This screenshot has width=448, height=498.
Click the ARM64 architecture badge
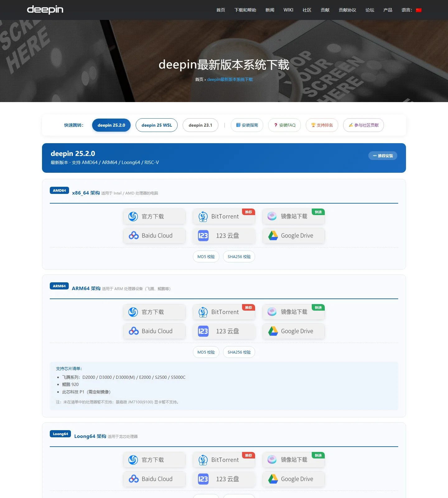click(x=59, y=286)
